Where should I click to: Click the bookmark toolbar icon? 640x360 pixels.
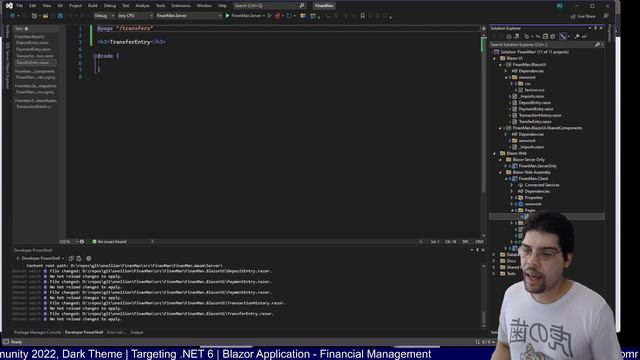362,16
